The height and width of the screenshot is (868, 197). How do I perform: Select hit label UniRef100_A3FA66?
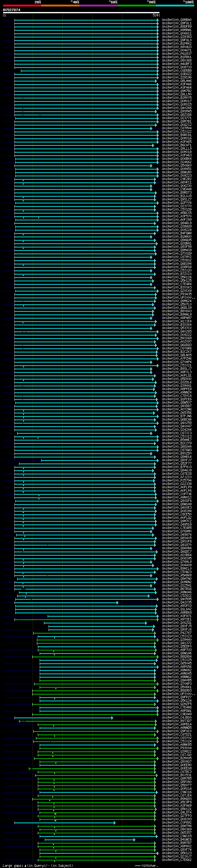click(176, 84)
